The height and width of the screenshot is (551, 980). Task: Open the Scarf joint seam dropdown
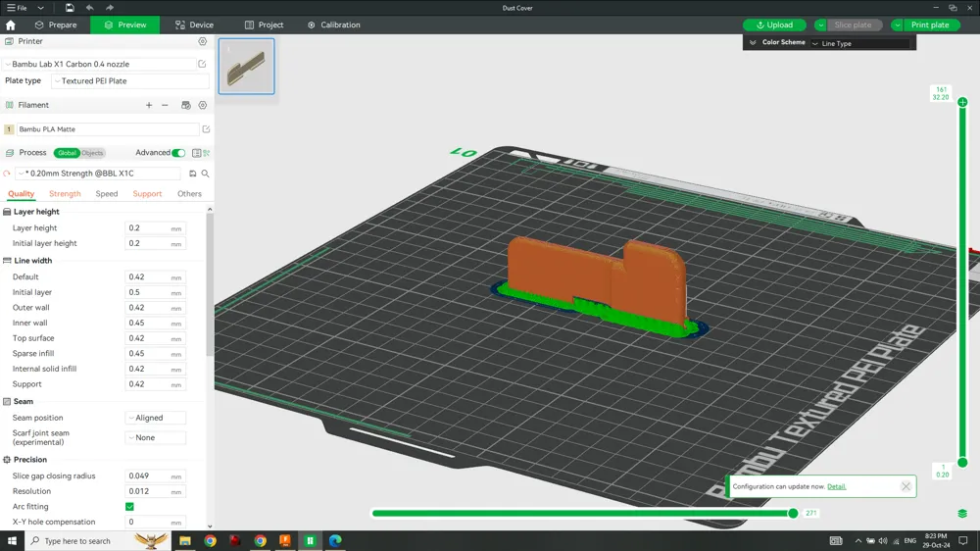(x=156, y=438)
